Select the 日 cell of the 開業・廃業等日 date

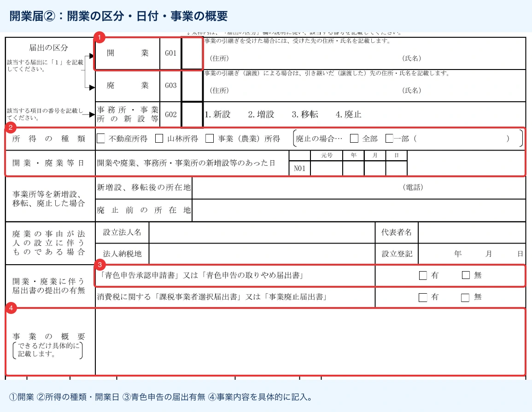[x=396, y=168]
